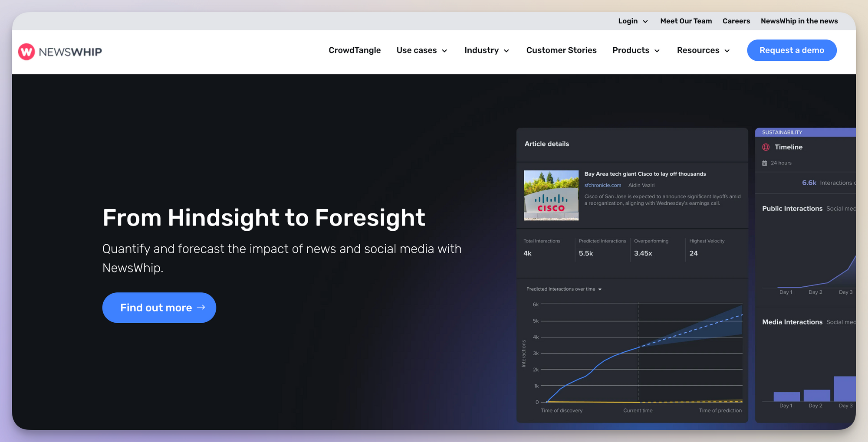This screenshot has height=442, width=868.
Task: Open the Meet Our Team page
Action: pyautogui.click(x=686, y=21)
